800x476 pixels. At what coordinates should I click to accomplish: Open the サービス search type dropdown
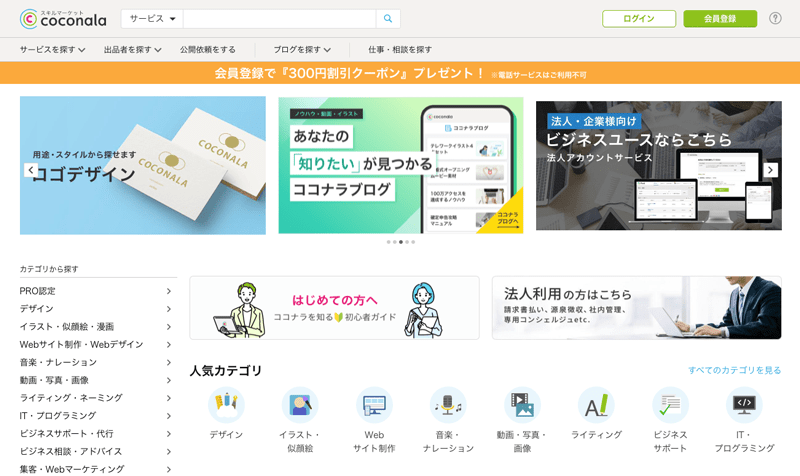click(x=152, y=19)
